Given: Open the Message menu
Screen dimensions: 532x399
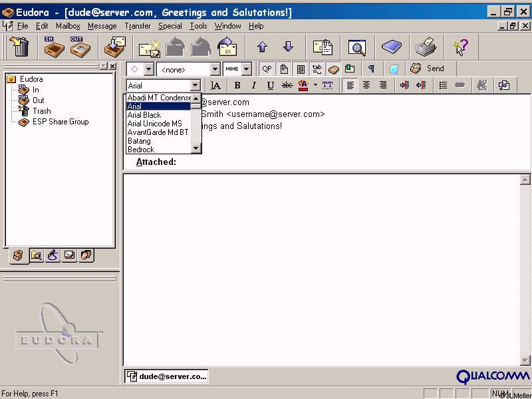Looking at the screenshot, I should point(102,26).
